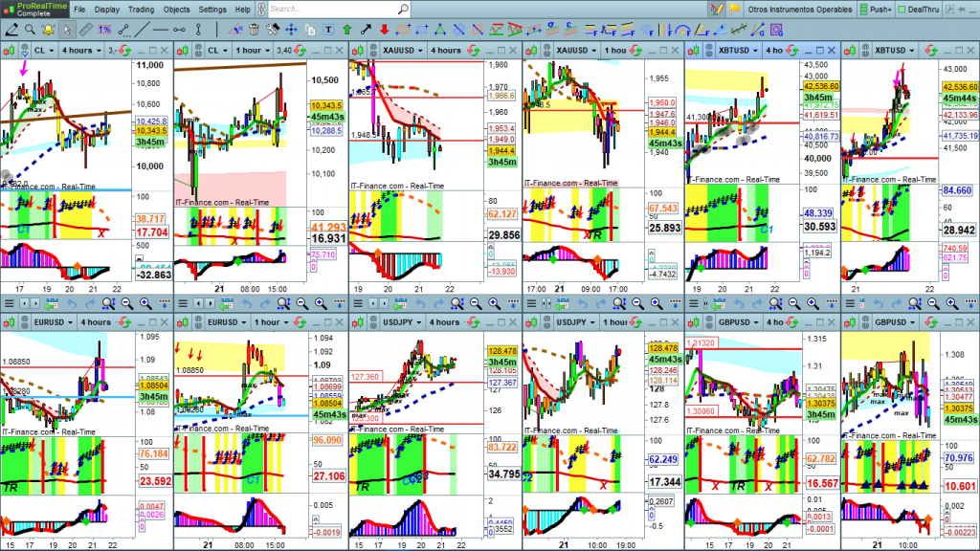Click zoom out magnifier under first CL chart
This screenshot has height=551, width=980.
124,303
